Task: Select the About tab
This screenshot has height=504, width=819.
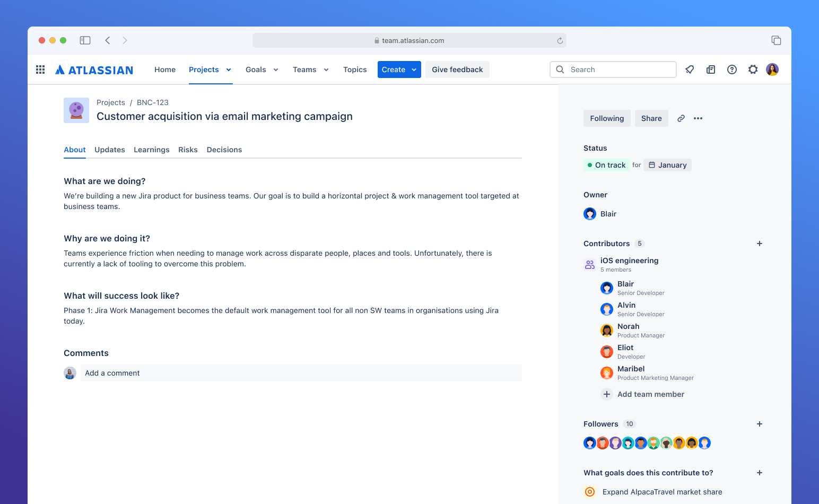Action: coord(75,150)
